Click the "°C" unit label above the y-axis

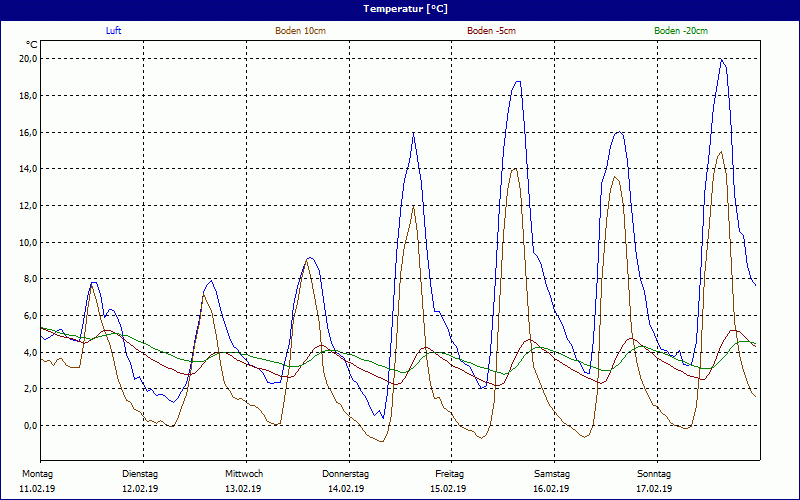click(31, 44)
